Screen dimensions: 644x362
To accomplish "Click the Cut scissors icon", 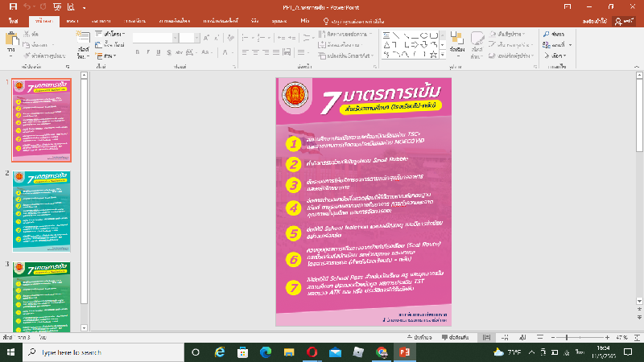I will click(27, 35).
